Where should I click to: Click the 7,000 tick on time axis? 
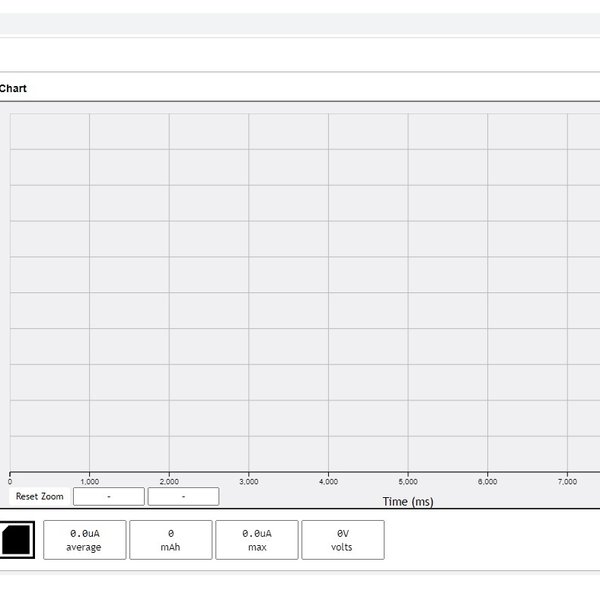coord(567,481)
